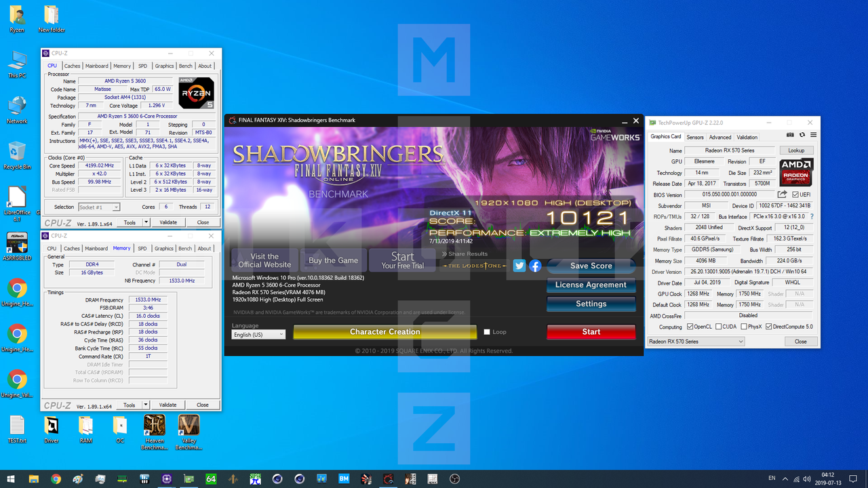Open Bench tab in bottom CPU-Z window
Image resolution: width=868 pixels, height=488 pixels.
[185, 248]
